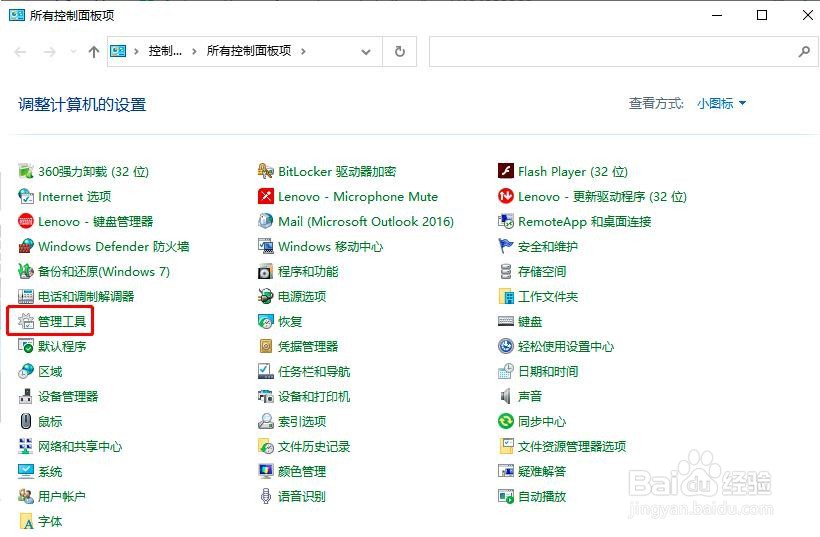Click the 工作文件夹 icon
The image size is (820, 537).
[x=506, y=296]
